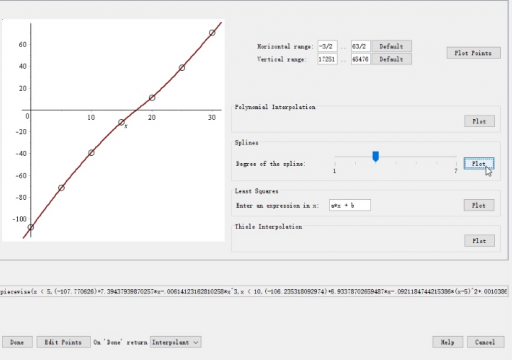Open the Help dialog

tap(448, 342)
